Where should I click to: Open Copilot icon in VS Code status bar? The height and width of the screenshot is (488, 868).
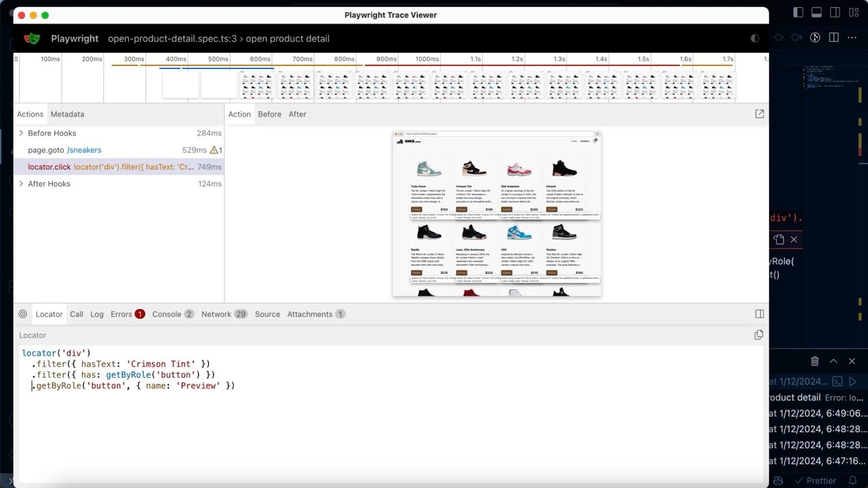[x=778, y=481]
